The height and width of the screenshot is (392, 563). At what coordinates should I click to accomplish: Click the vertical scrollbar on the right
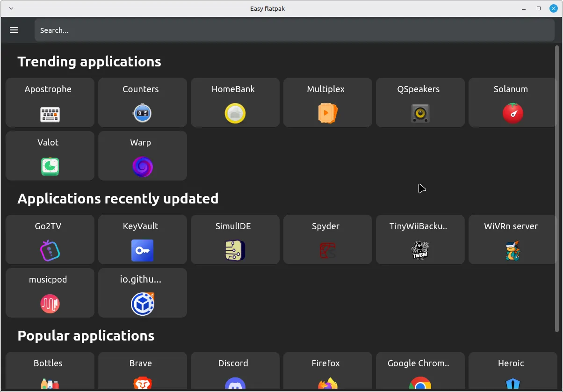click(556, 187)
